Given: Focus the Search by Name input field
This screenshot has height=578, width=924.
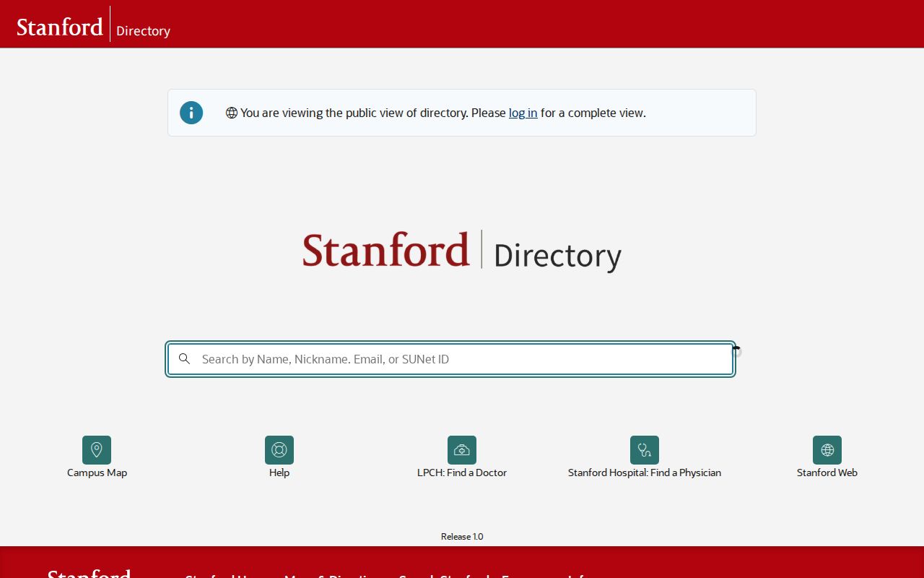Looking at the screenshot, I should pos(450,359).
